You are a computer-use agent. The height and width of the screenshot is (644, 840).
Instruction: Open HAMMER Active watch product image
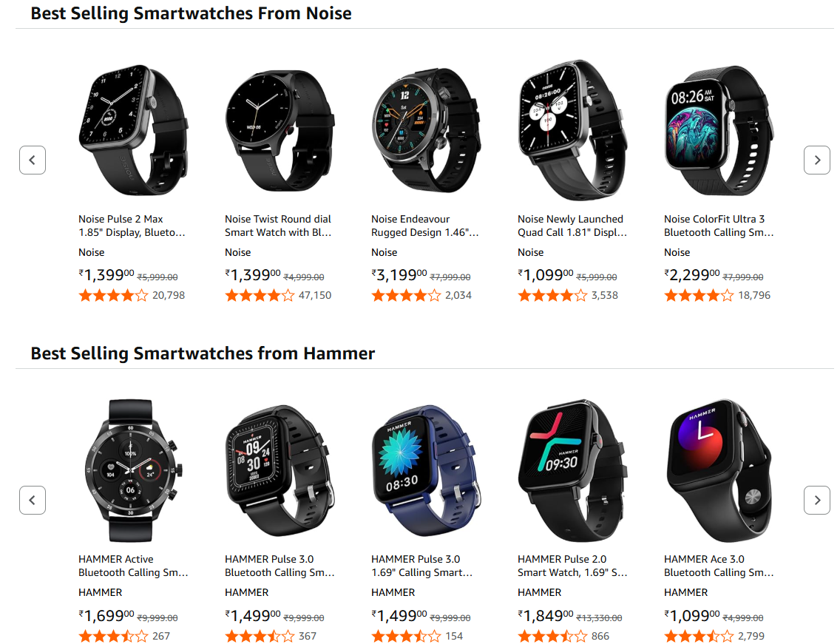point(133,470)
